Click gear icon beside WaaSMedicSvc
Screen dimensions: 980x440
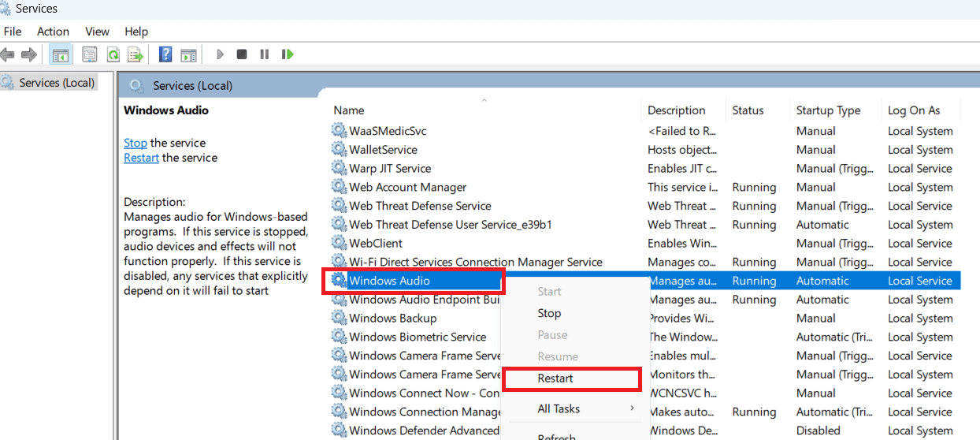tap(339, 130)
